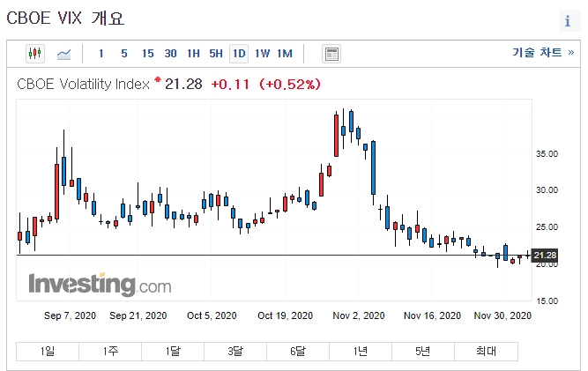
Task: Switch to line area chart type
Action: point(63,54)
